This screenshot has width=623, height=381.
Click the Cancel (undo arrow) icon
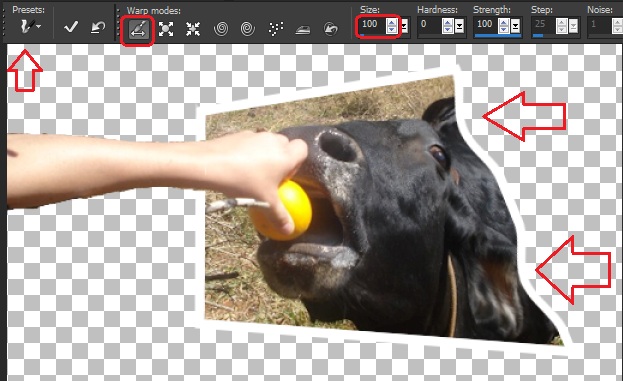98,27
